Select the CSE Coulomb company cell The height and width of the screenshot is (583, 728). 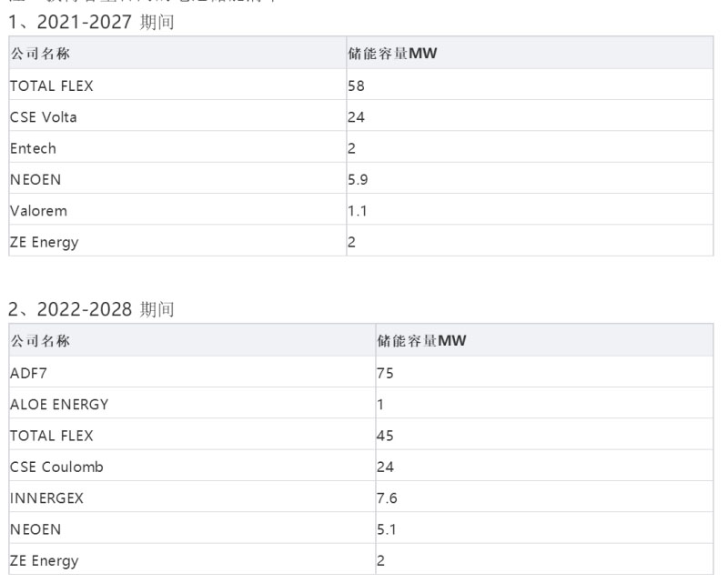tap(56, 467)
